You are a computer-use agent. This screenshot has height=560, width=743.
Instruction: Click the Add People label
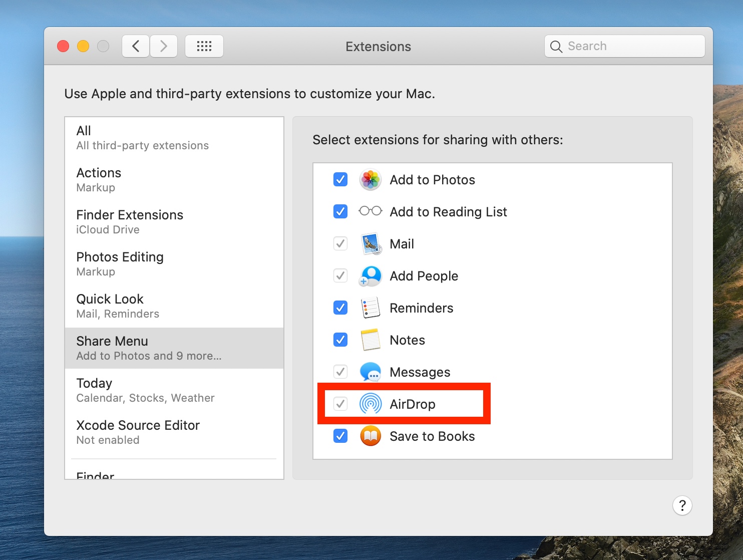pyautogui.click(x=424, y=276)
